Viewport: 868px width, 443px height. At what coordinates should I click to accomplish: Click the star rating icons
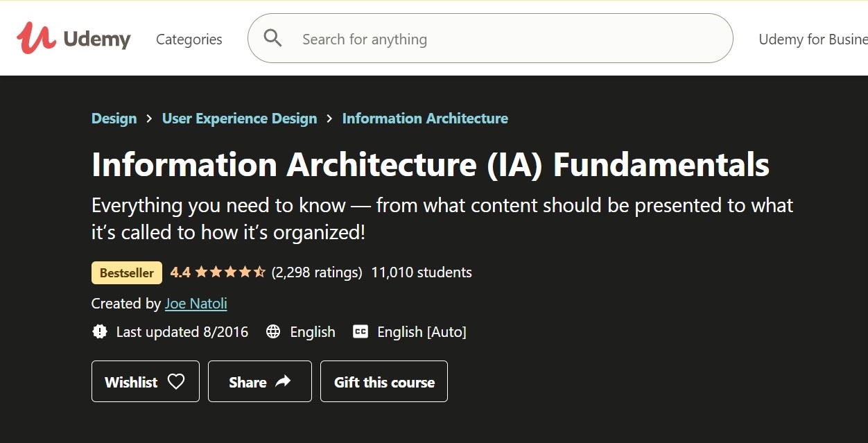pyautogui.click(x=230, y=272)
